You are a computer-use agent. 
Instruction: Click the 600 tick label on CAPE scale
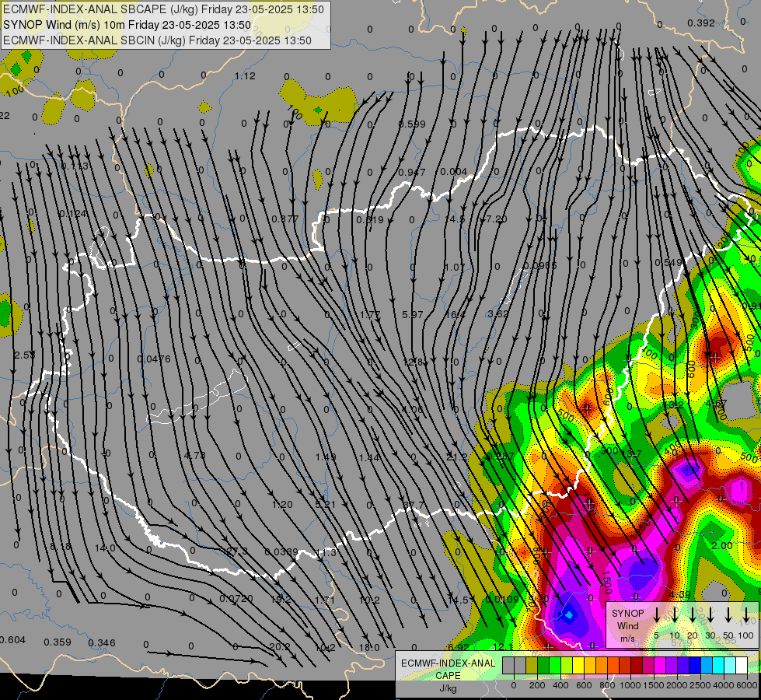click(x=584, y=685)
